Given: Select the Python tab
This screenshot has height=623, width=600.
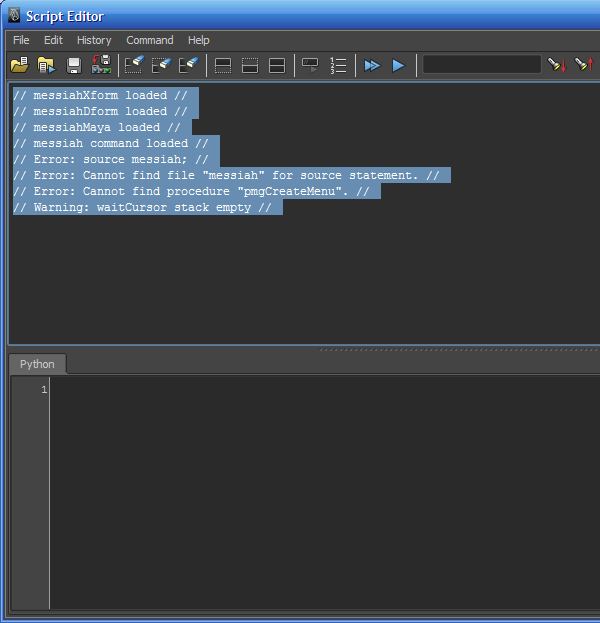Looking at the screenshot, I should pyautogui.click(x=37, y=364).
